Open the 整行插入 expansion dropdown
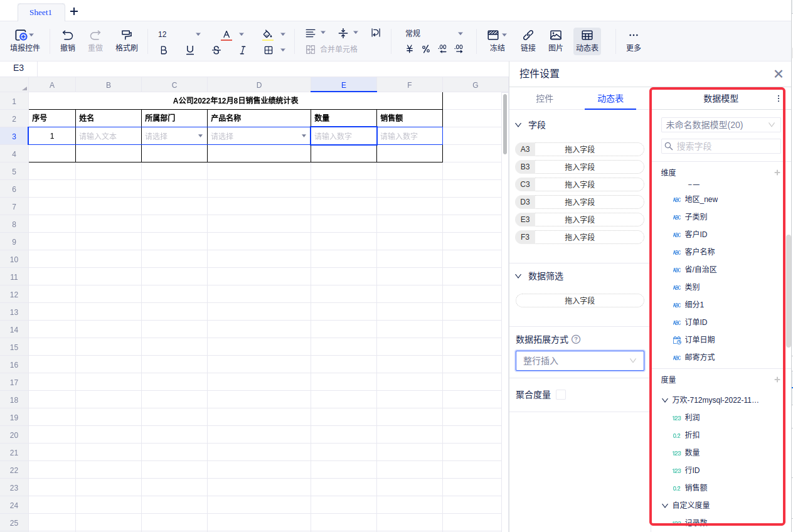Viewport: 793px width, 532px height. point(579,361)
